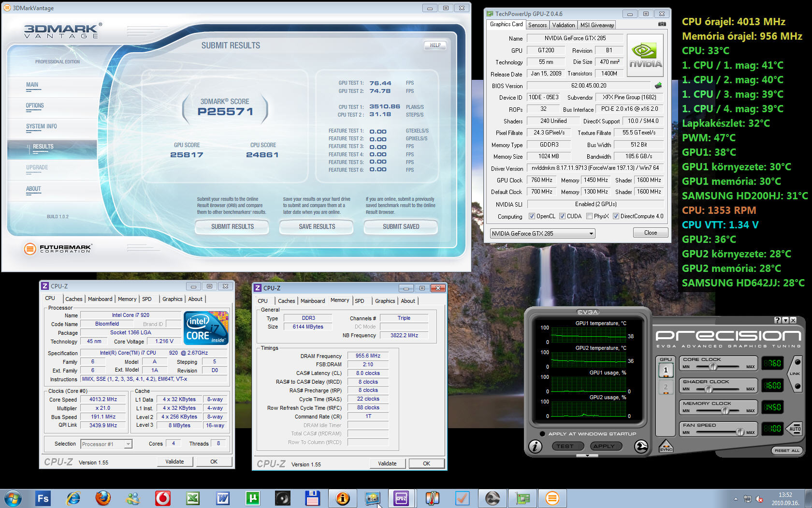Image resolution: width=812 pixels, height=508 pixels.
Task: Toggle Apply at Windows Startup in Precision
Action: (x=542, y=434)
